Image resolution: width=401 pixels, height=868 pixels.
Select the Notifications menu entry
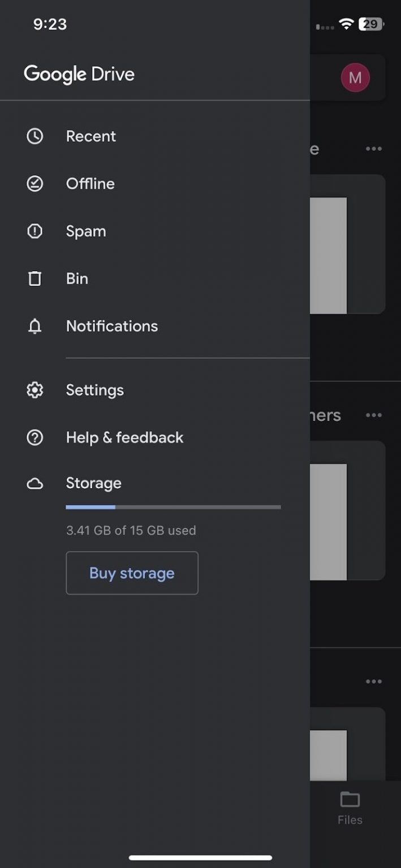tap(111, 326)
